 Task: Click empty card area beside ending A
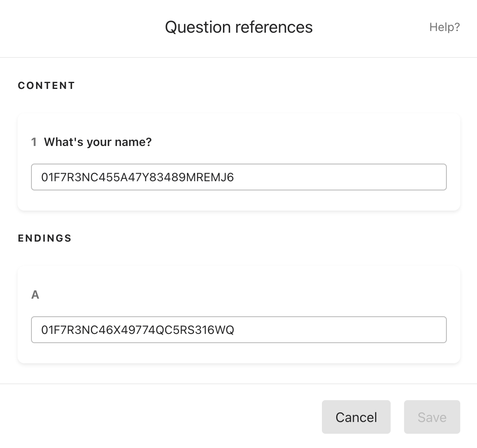pyautogui.click(x=244, y=294)
